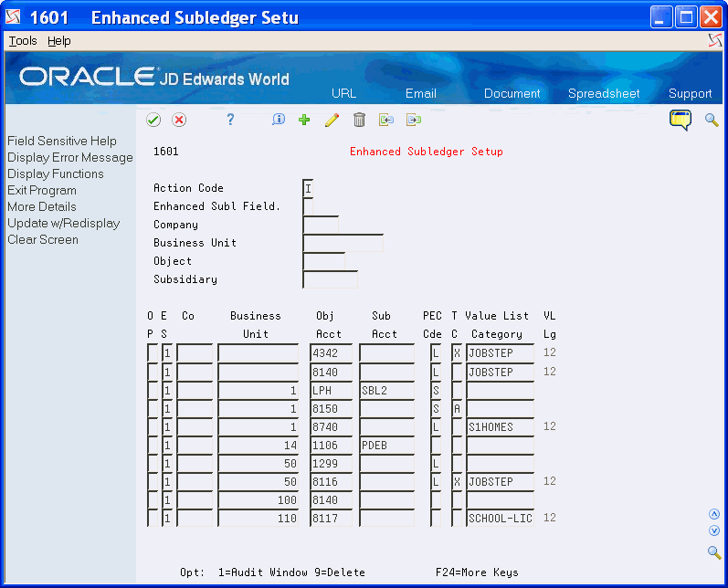Select Display Functions option
728x588 pixels.
(x=55, y=173)
